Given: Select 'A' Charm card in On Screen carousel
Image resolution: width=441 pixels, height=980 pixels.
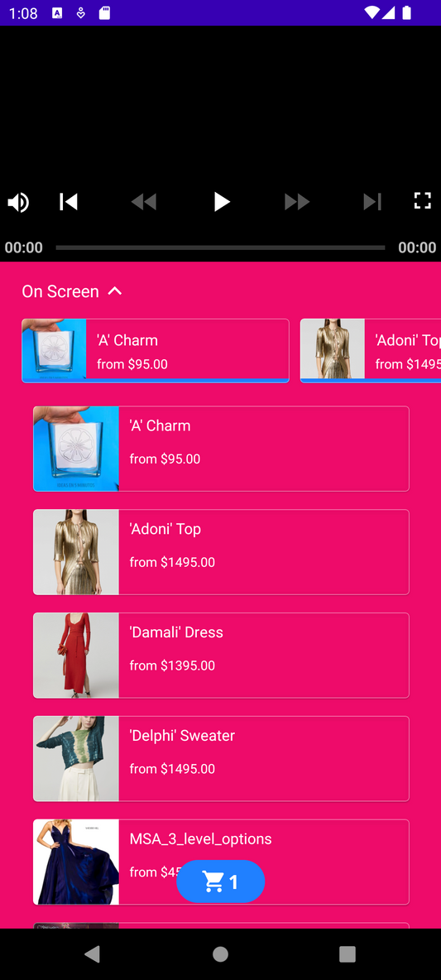Looking at the screenshot, I should (156, 351).
